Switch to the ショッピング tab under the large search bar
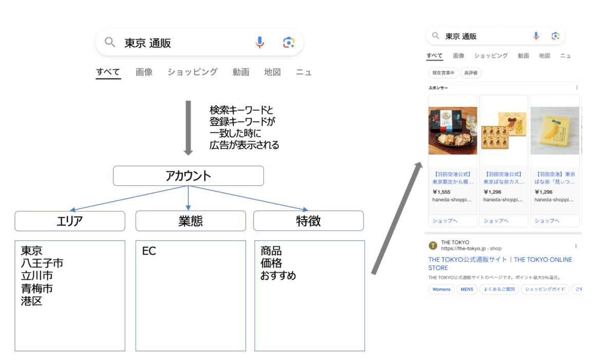Screen dimensions: 616x364 [192, 72]
